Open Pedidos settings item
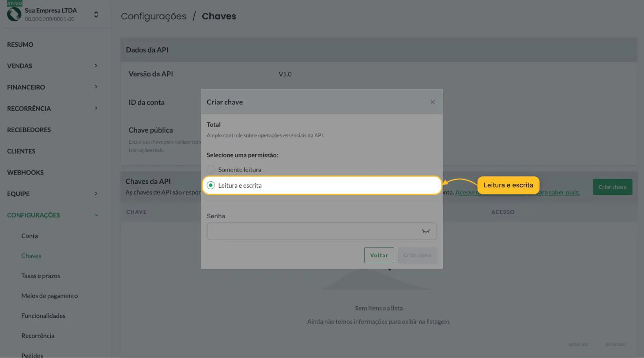This screenshot has height=358, width=644. pos(32,355)
